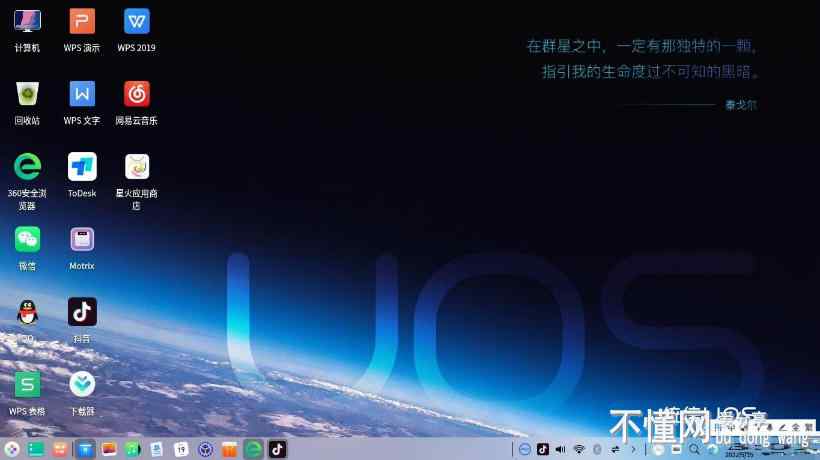Open the ToDesk desktop shortcut
The image size is (820, 460).
(82, 167)
